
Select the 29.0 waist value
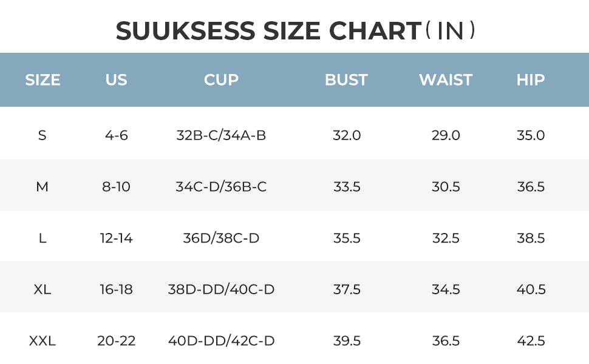446,135
